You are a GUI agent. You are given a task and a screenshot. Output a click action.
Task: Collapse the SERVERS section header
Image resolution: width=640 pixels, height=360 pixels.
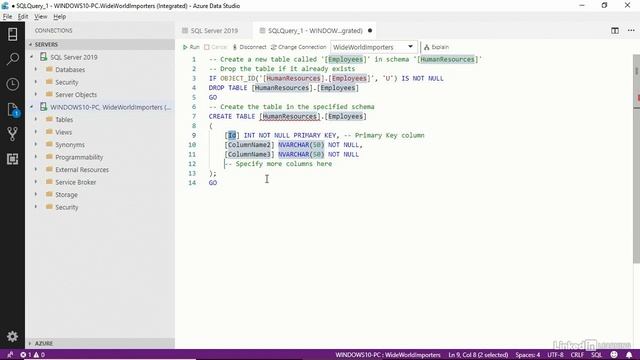tap(100, 44)
